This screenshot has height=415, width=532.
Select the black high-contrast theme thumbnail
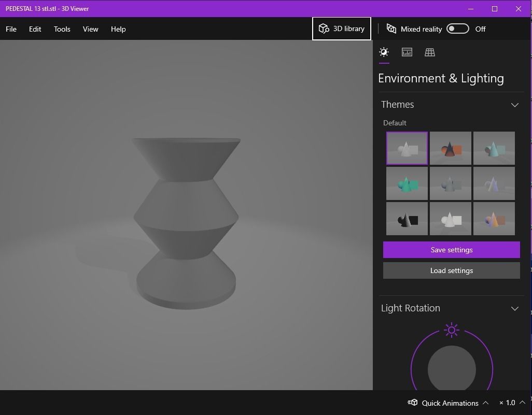tap(407, 219)
